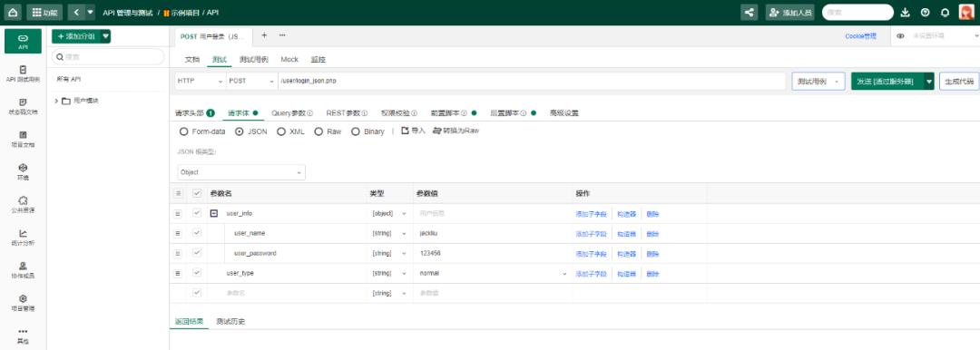Switch to the 测试用例 tab

(254, 59)
